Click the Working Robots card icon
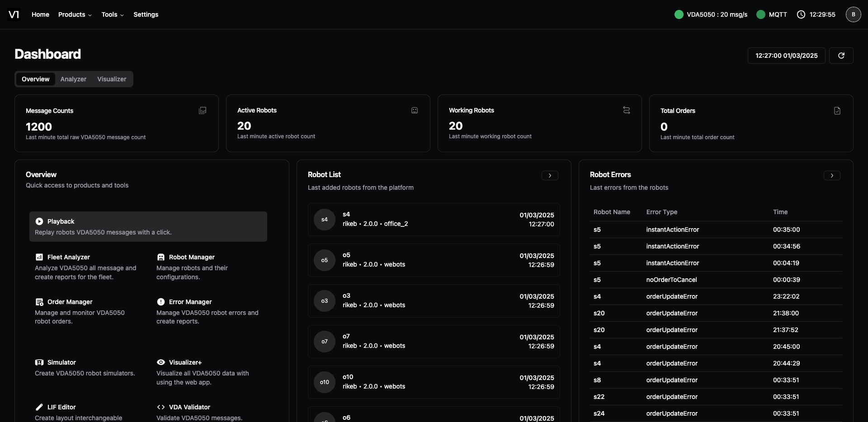The width and height of the screenshot is (868, 422). click(x=626, y=110)
